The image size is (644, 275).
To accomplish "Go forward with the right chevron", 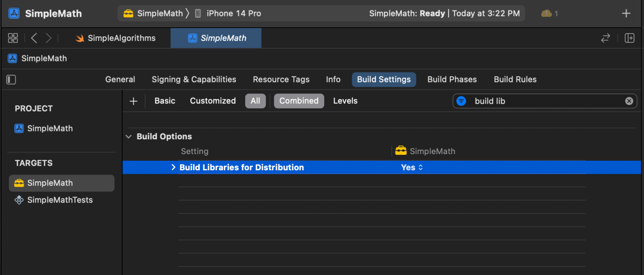I will pos(48,38).
